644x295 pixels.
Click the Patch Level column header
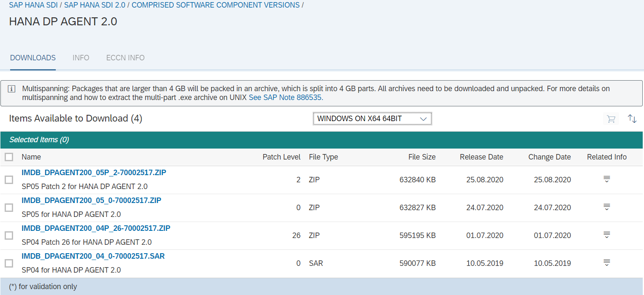281,157
